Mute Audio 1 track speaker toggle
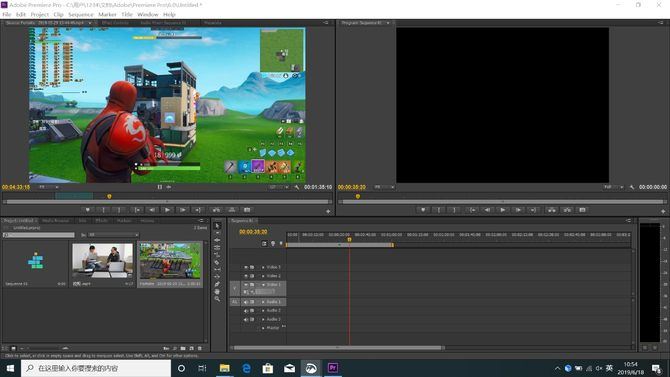 pos(246,302)
